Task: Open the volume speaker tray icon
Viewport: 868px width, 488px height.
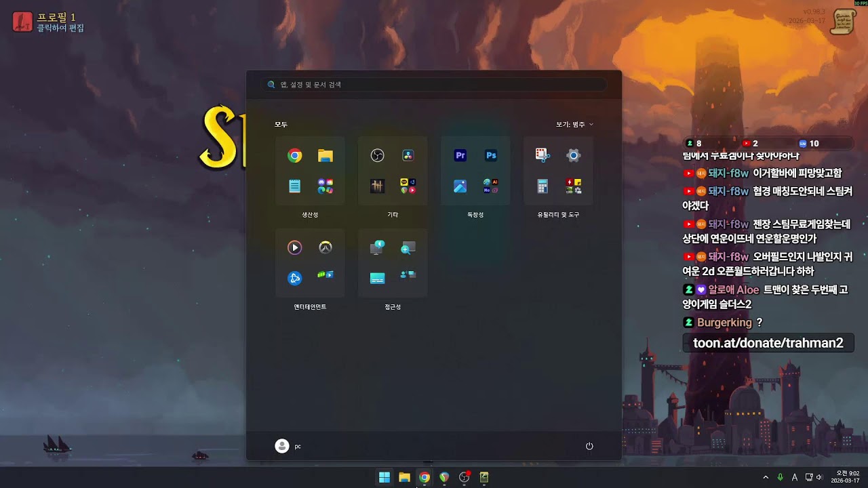Action: point(819,477)
